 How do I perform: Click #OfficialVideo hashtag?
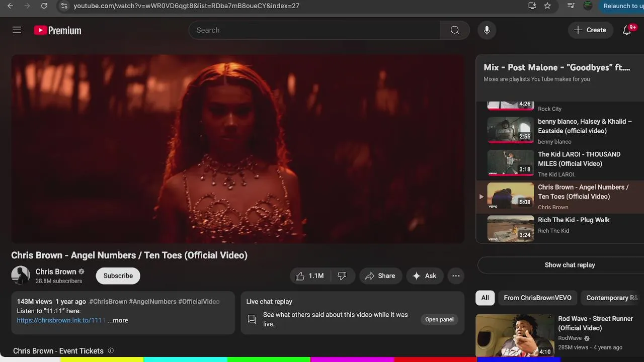pos(199,302)
